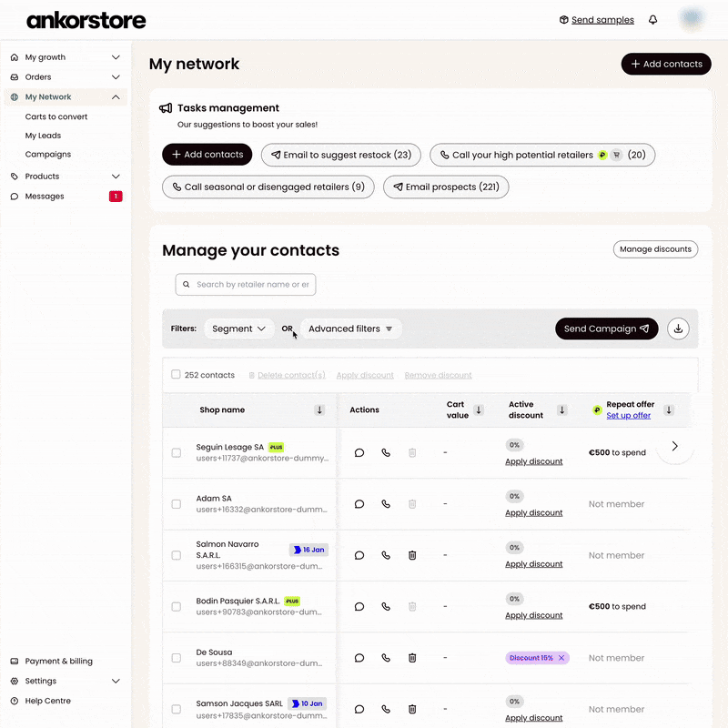Open the Advanced filters dropdown

point(350,329)
